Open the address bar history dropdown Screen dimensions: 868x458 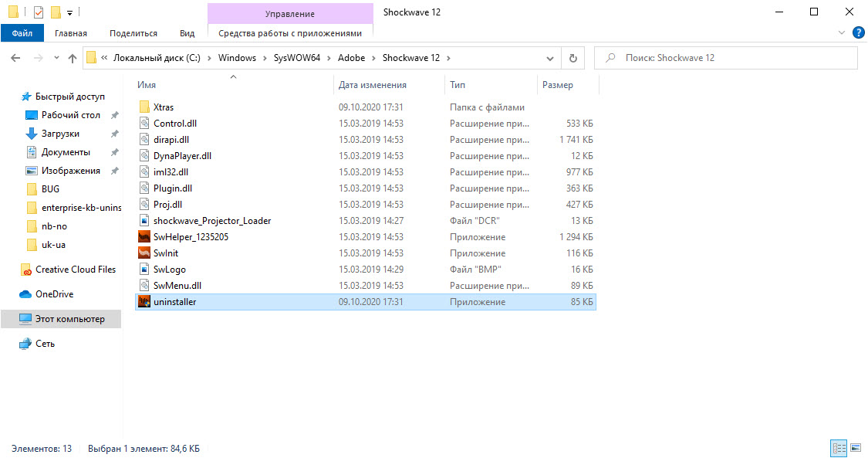pyautogui.click(x=549, y=58)
